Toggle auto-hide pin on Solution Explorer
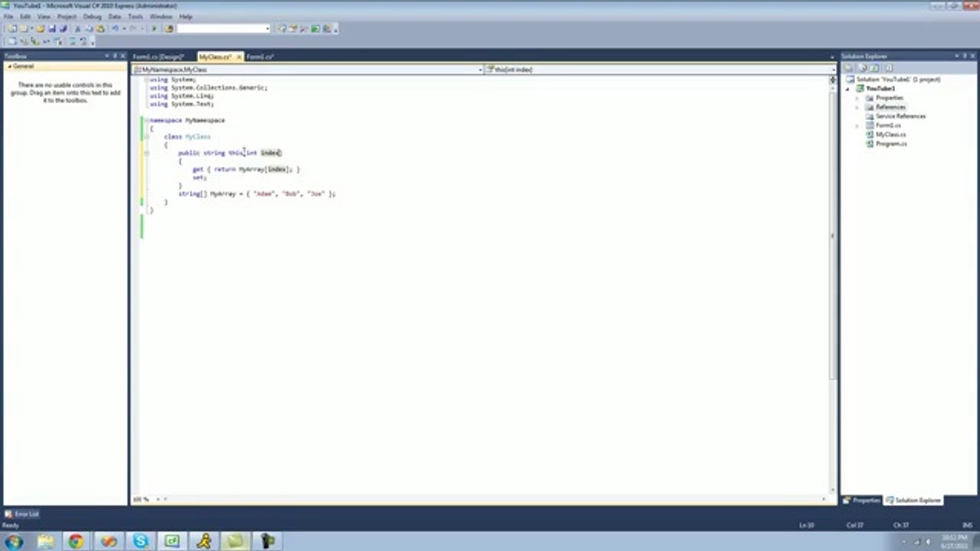Viewport: 980px width, 551px height. point(964,57)
